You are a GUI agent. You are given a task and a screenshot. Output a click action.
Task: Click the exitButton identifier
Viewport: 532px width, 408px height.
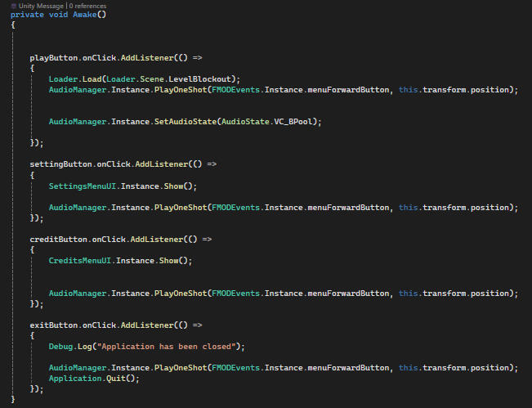(53, 325)
